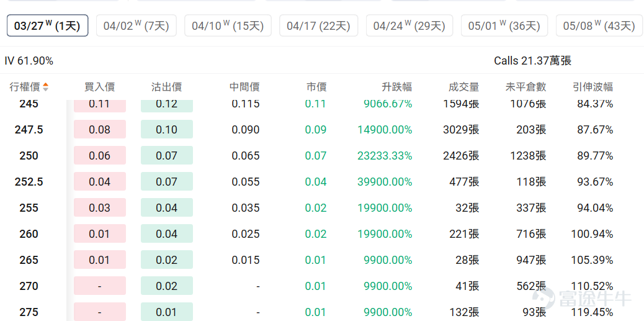Image resolution: width=644 pixels, height=321 pixels.
Task: Click bid price 0.01 for strike 265
Action: [100, 260]
